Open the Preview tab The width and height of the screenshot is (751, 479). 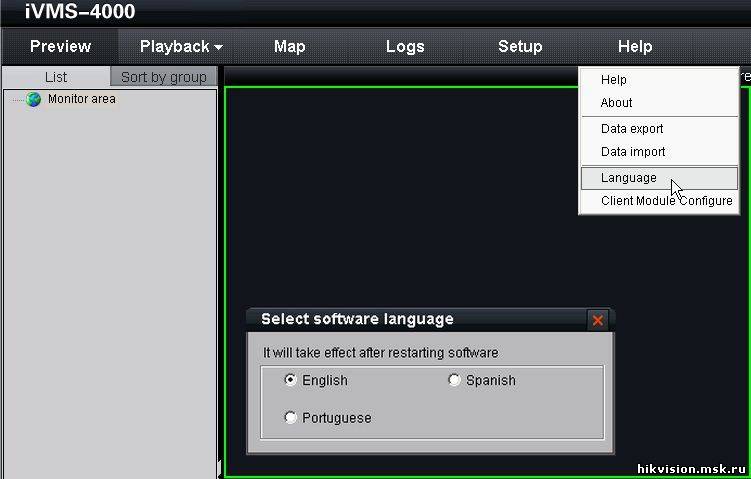(60, 46)
